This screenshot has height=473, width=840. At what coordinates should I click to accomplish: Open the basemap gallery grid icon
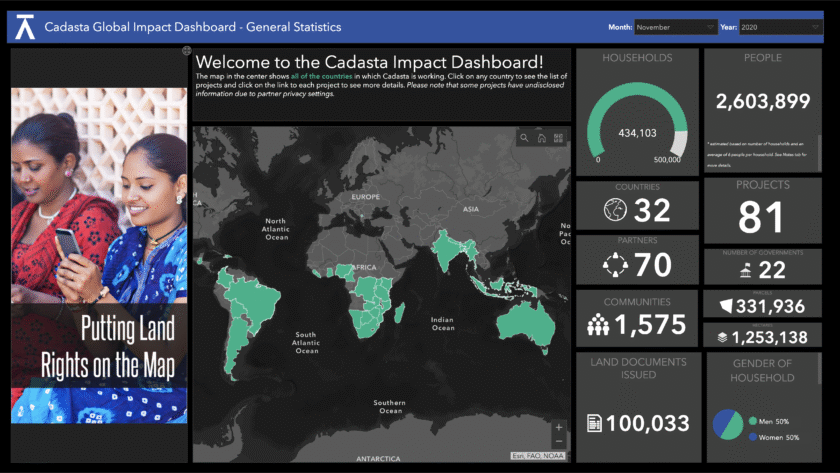[559, 138]
